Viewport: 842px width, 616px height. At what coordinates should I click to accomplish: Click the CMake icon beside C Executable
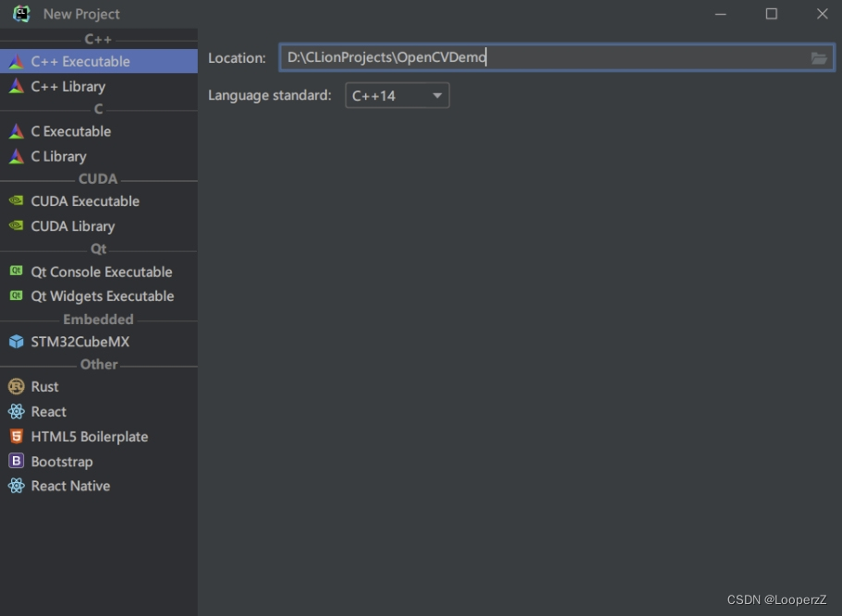(x=16, y=131)
